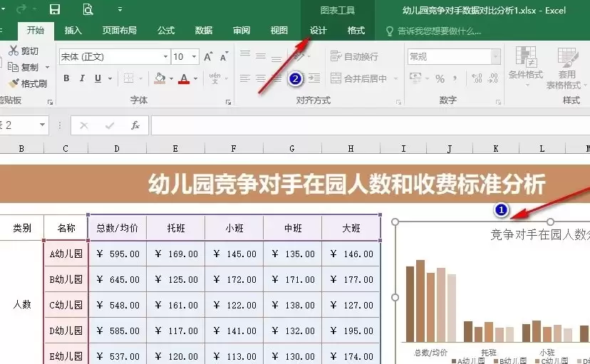Click Merge and Center icon
Screen dimensions: 590x364
point(336,78)
